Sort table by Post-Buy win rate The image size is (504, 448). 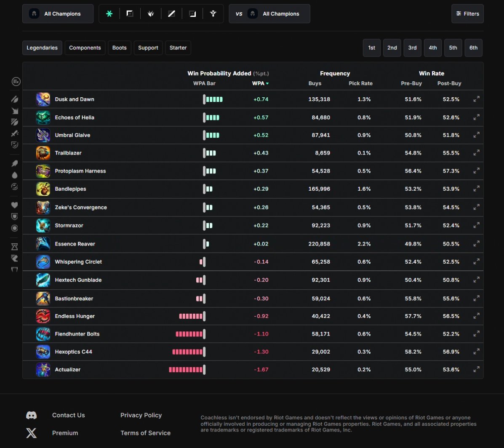(449, 83)
